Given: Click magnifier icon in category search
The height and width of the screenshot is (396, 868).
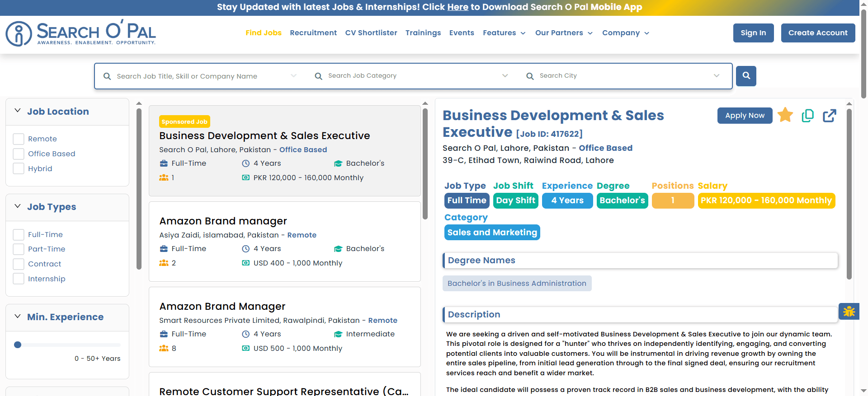Looking at the screenshot, I should click(x=319, y=76).
